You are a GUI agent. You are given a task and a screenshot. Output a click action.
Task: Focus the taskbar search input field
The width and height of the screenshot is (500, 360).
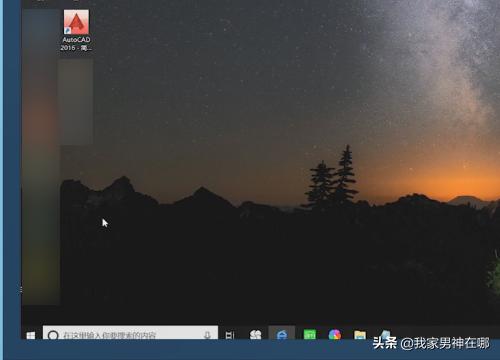pyautogui.click(x=130, y=333)
